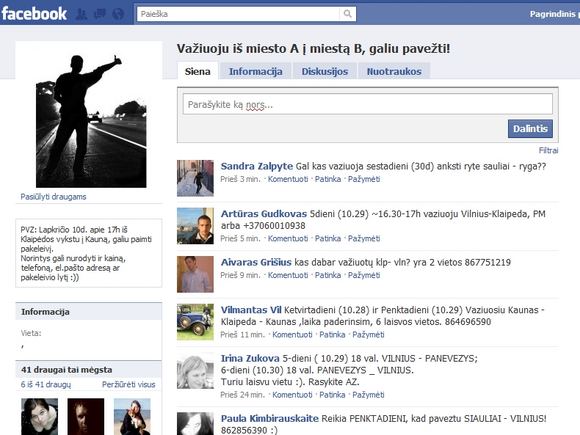This screenshot has width=580, height=435.
Task: Click Komentuoti under Irina Zukova's post
Action: [292, 395]
